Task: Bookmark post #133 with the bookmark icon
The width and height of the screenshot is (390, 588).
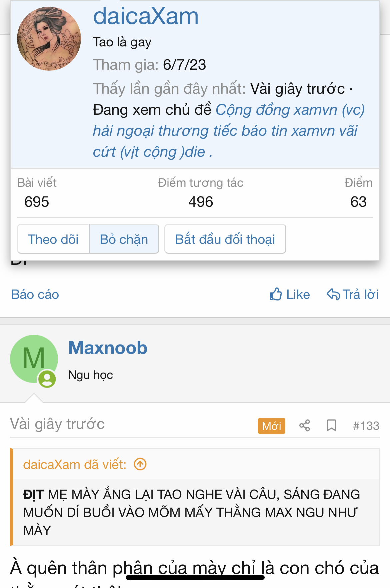Action: click(331, 426)
